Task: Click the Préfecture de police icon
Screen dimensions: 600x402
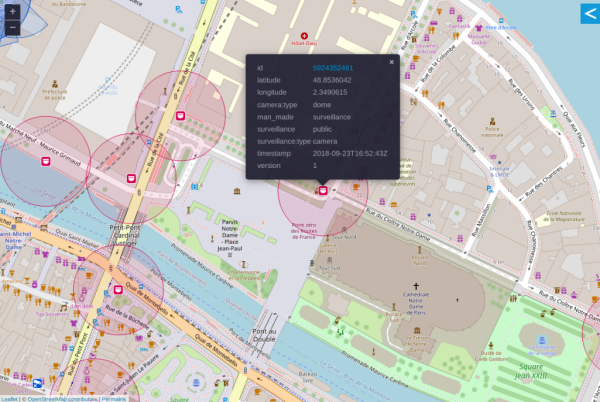Action: click(x=55, y=84)
